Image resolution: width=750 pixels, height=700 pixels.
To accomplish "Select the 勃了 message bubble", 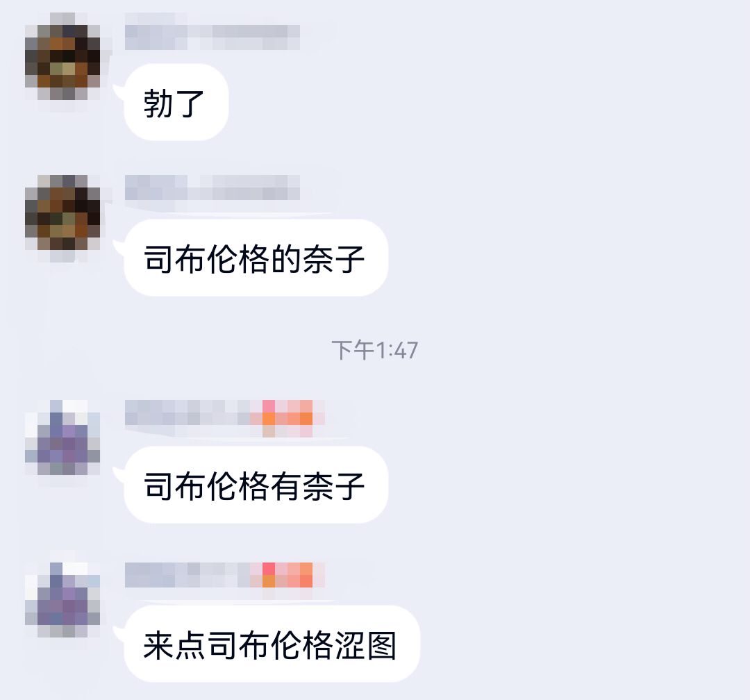I will [176, 102].
